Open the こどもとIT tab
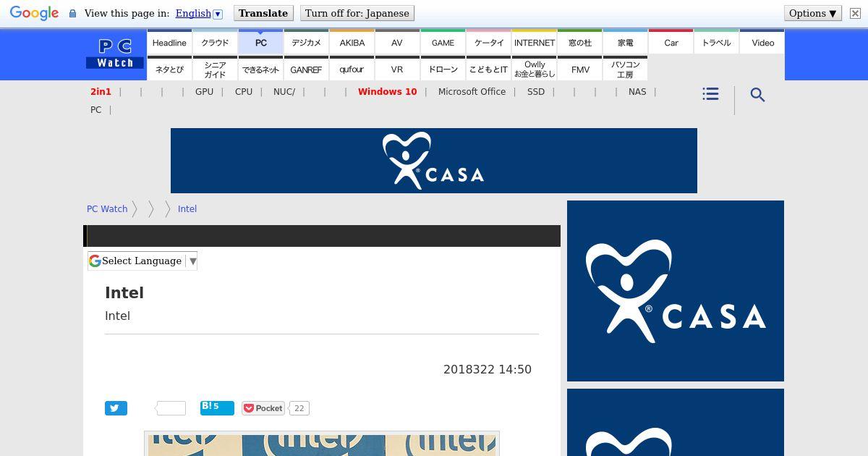868x456 pixels. [488, 69]
